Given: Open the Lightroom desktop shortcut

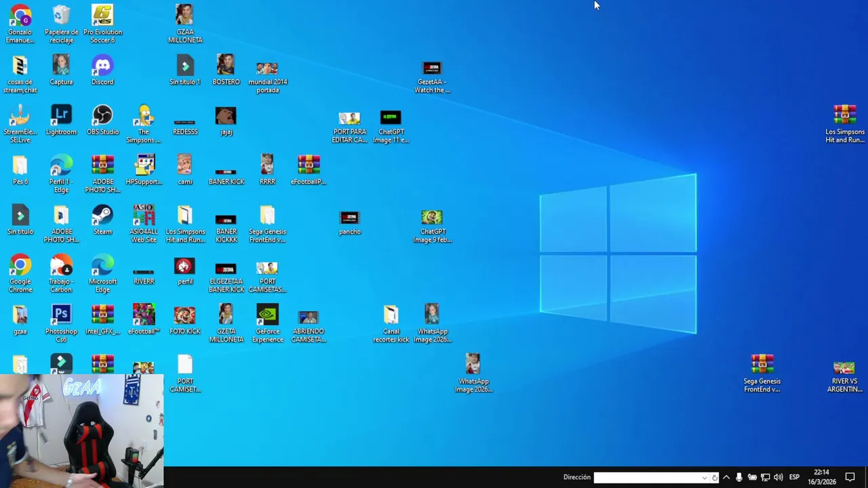Looking at the screenshot, I should pyautogui.click(x=61, y=120).
